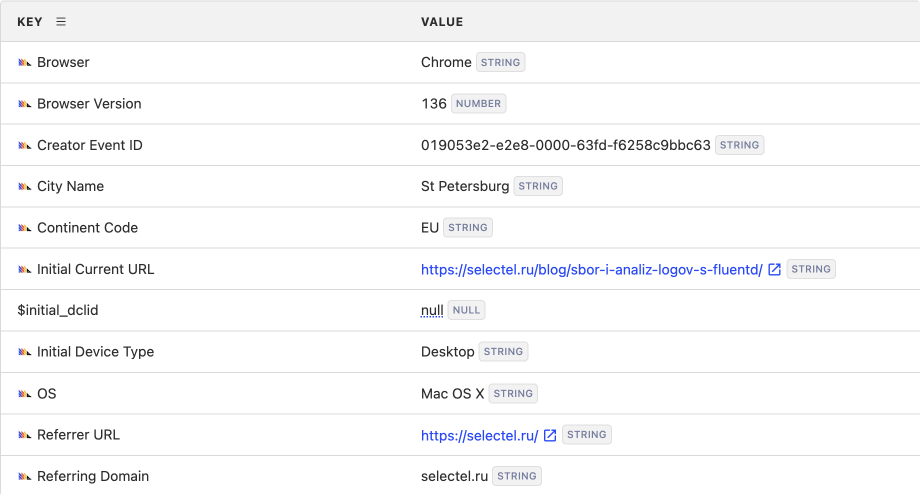Click the NULL type badge

tap(466, 311)
